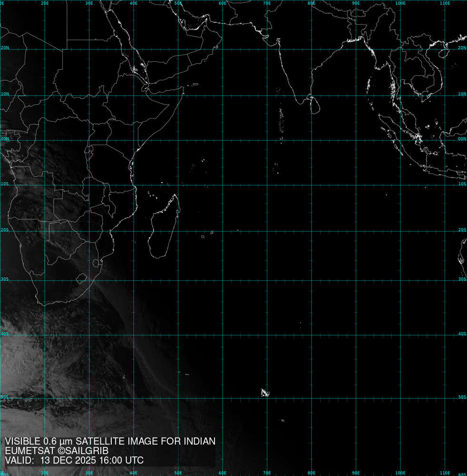The height and width of the screenshot is (476, 467).
Task: Click the Maldives island chain southwest of India
Action: point(281,114)
